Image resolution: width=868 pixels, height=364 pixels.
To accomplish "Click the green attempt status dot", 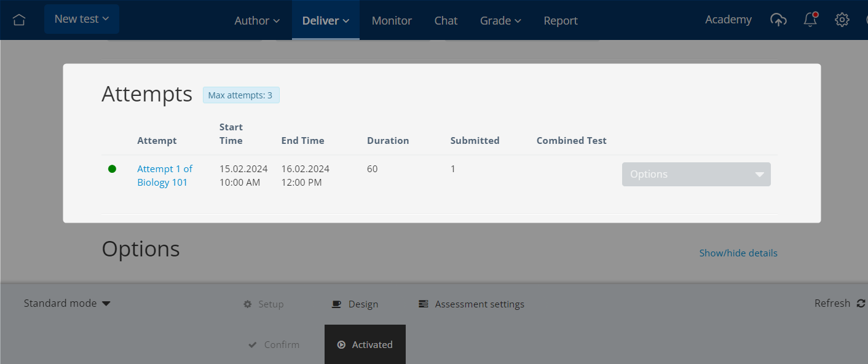I will (x=112, y=168).
